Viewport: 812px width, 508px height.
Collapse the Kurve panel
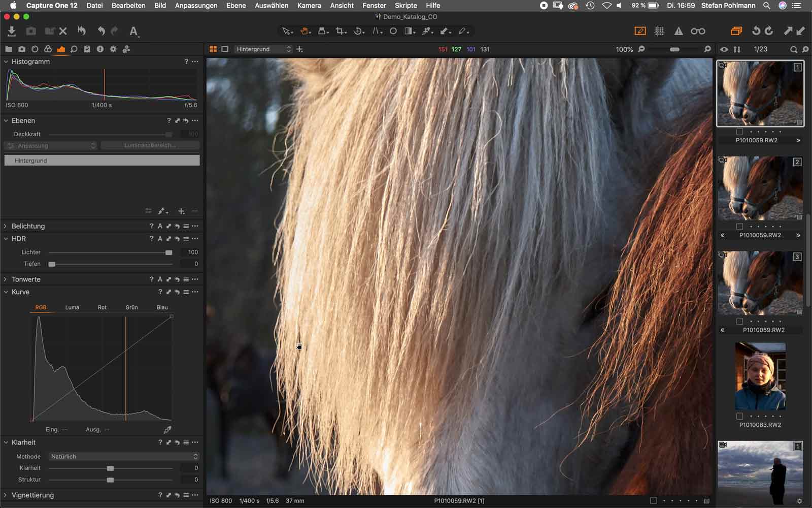pos(6,292)
